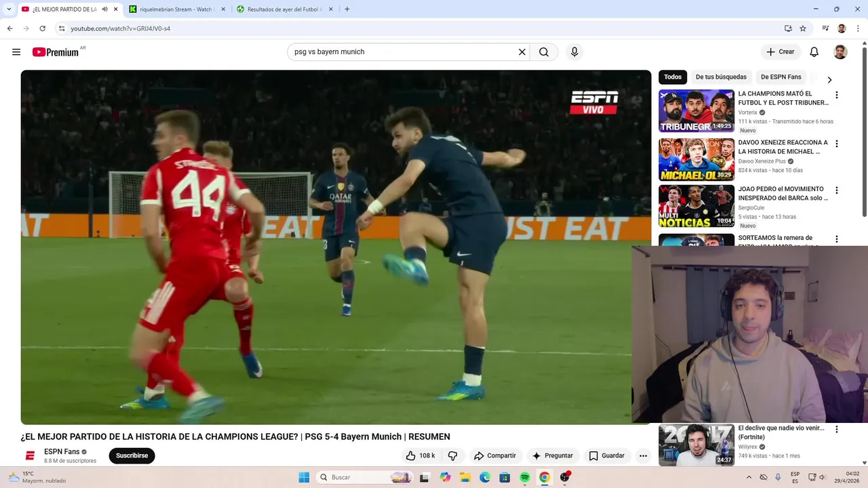The width and height of the screenshot is (868, 488).
Task: Open the Chrome three-dot menu
Action: pos(858,28)
